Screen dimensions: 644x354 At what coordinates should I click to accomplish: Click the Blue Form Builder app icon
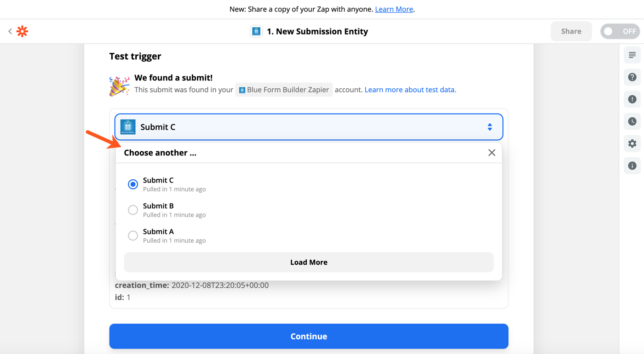pos(256,31)
